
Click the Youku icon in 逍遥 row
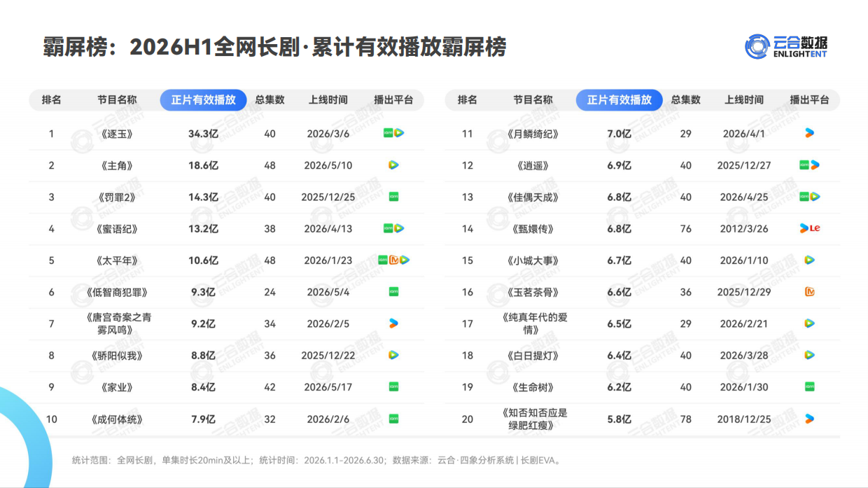[x=815, y=165]
